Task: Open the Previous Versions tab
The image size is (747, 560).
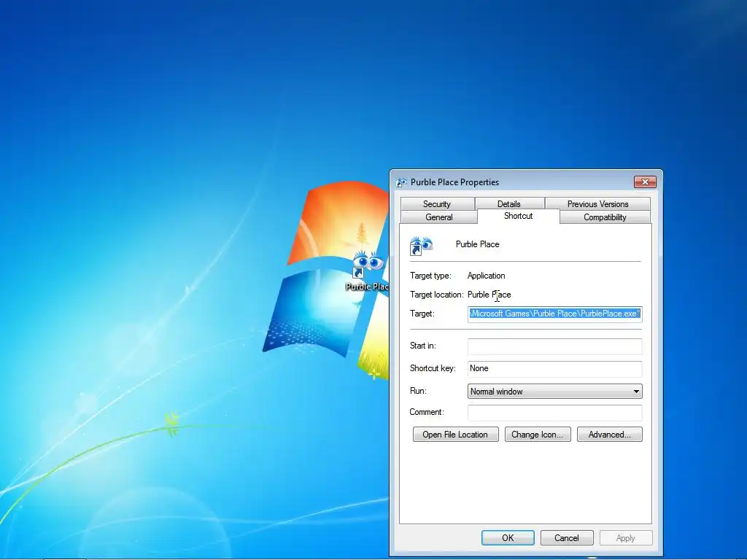Action: pyautogui.click(x=597, y=204)
